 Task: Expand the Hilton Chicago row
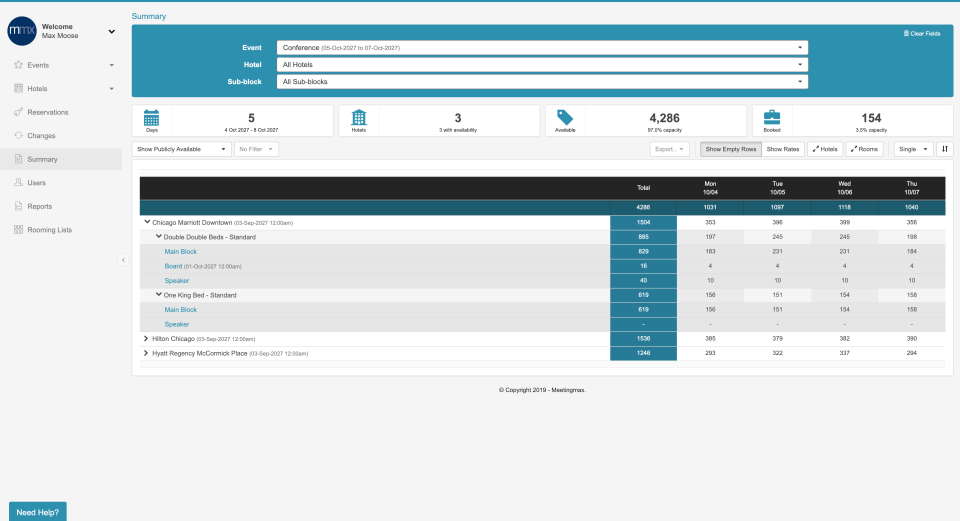pos(146,339)
